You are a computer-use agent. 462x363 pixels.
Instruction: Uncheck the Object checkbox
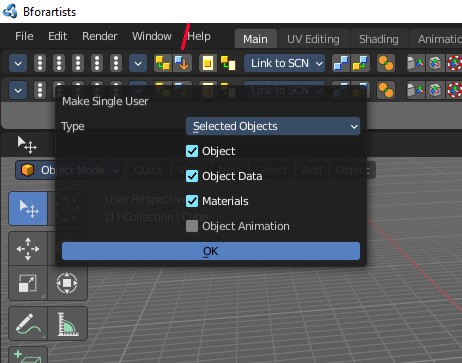(192, 151)
